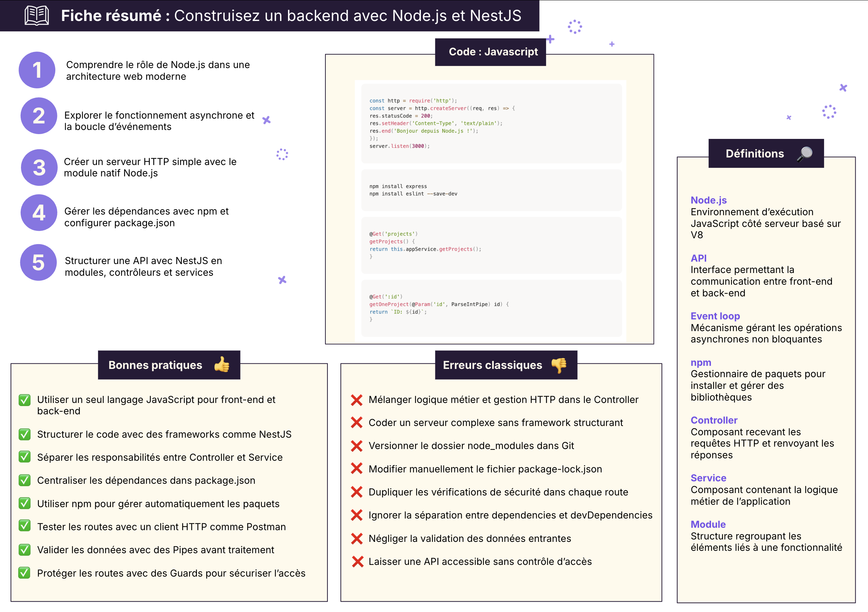Click 'Interface permettant la communication' description
The height and width of the screenshot is (612, 868).
761,281
